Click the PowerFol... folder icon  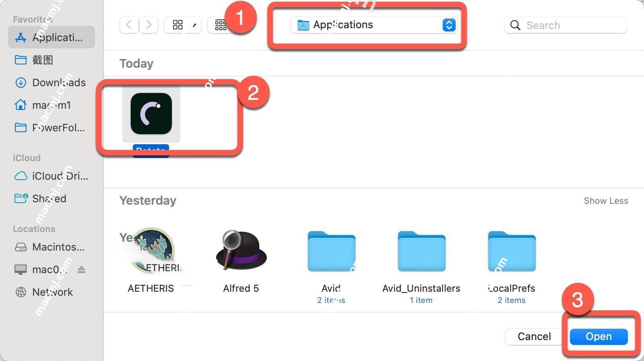pyautogui.click(x=21, y=128)
